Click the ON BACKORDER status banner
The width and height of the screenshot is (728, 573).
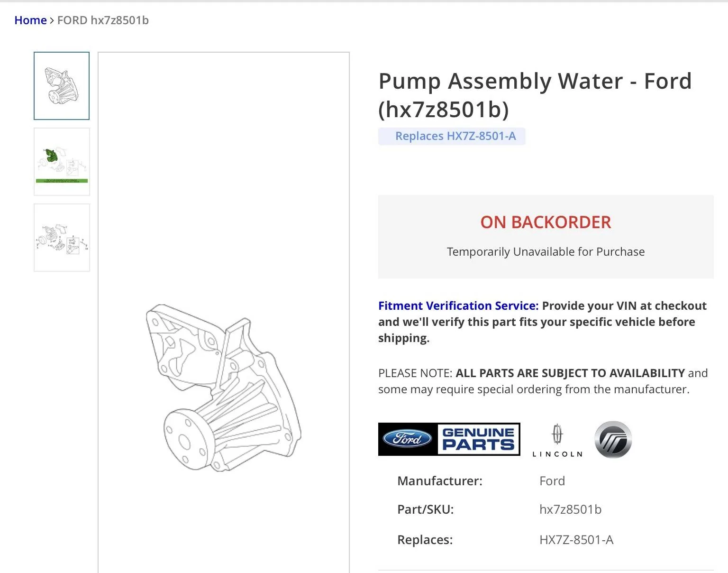click(x=545, y=222)
